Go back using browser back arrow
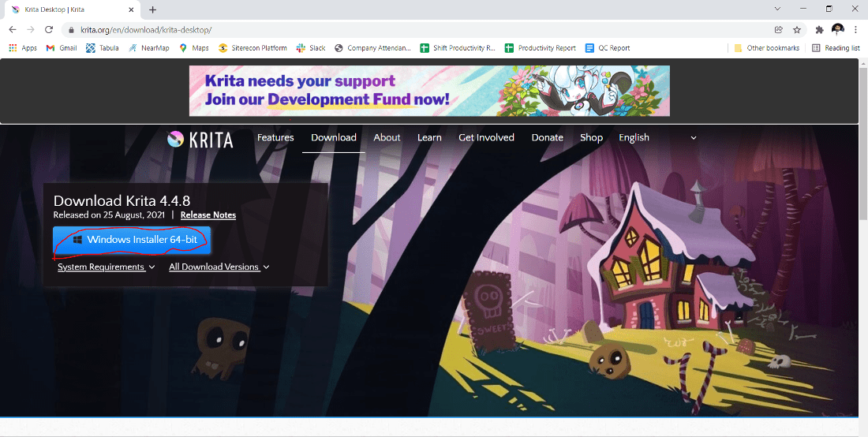Viewport: 868px width, 437px height. click(x=13, y=30)
